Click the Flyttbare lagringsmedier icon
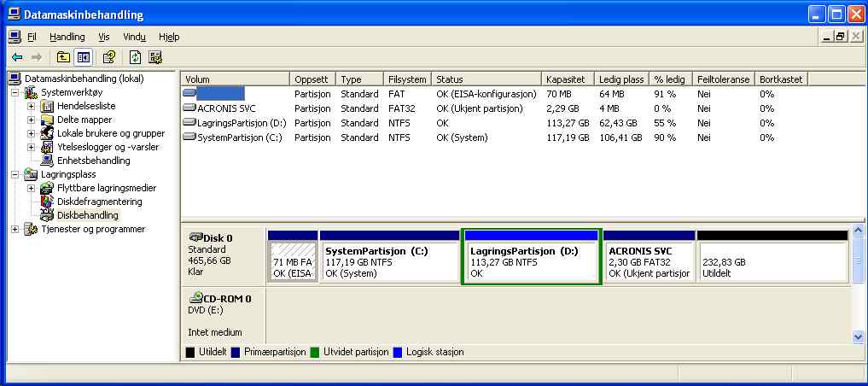 pos(48,188)
